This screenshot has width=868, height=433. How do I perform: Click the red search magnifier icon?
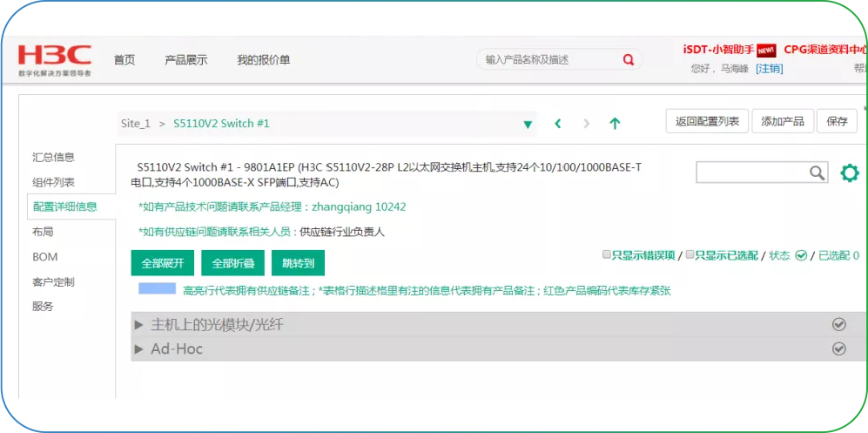[628, 60]
